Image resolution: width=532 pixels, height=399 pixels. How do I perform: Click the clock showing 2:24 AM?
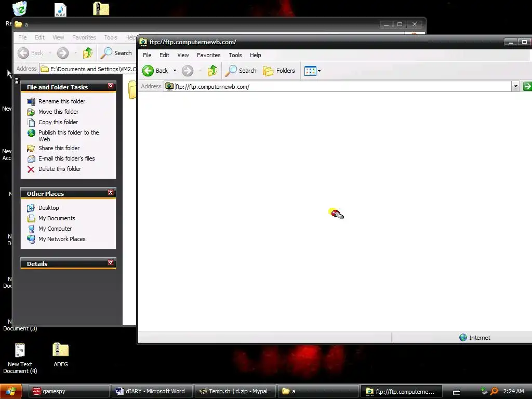click(x=513, y=391)
